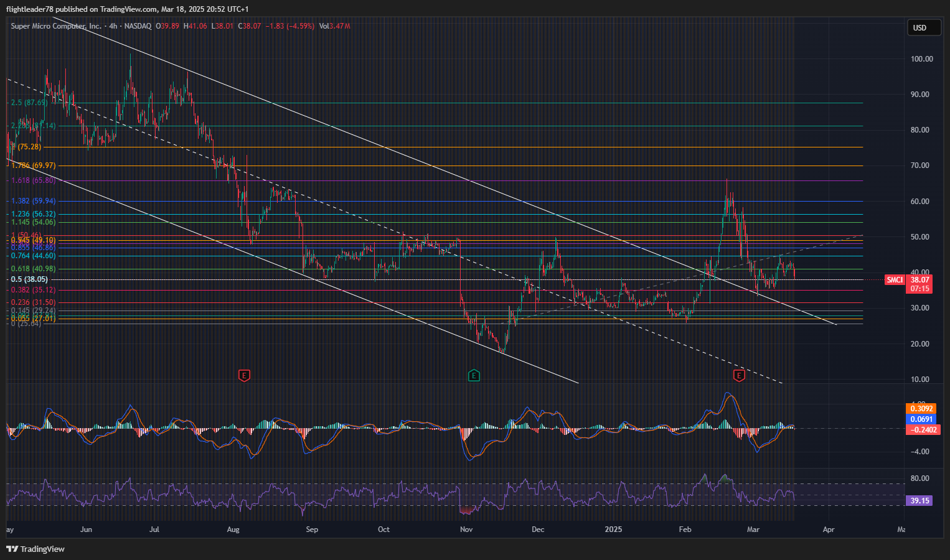Click the Super Micro Computer, Inc. symbol title
Viewport: 950px width, 560px height.
coord(56,26)
